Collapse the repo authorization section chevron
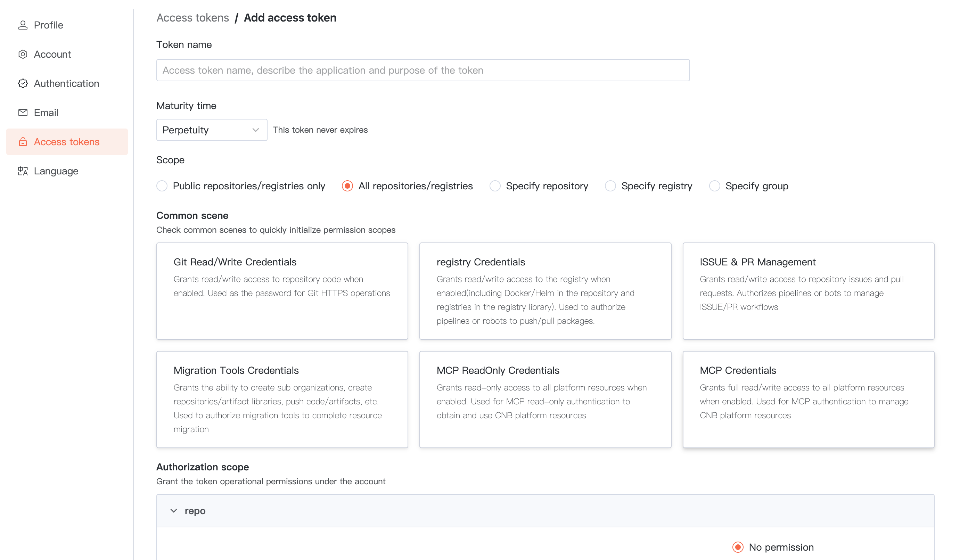The image size is (968, 560). point(174,510)
